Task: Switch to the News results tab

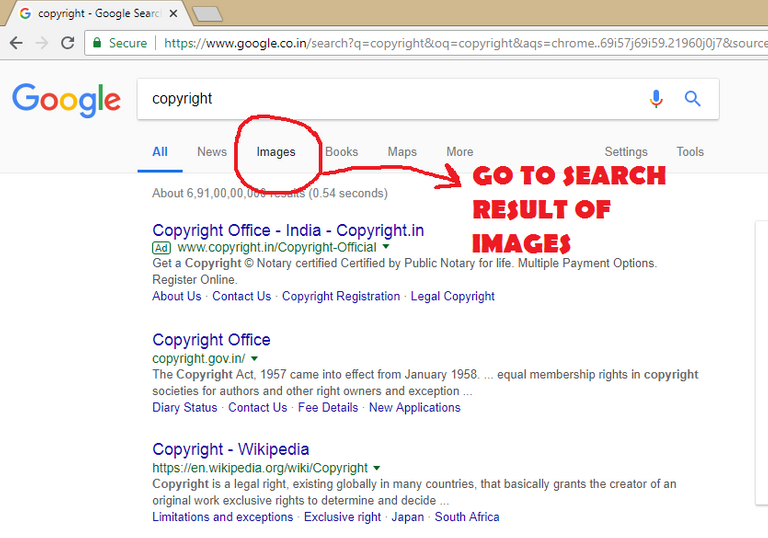Action: point(212,152)
